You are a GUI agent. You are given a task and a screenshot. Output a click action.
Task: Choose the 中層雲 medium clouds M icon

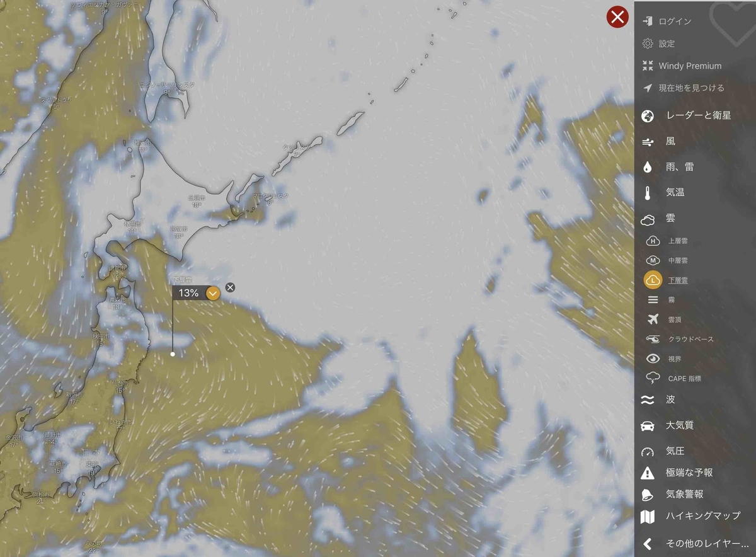[653, 260]
